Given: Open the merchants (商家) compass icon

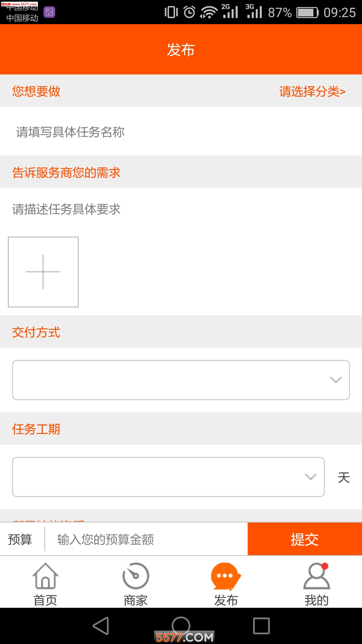Looking at the screenshot, I should (136, 576).
